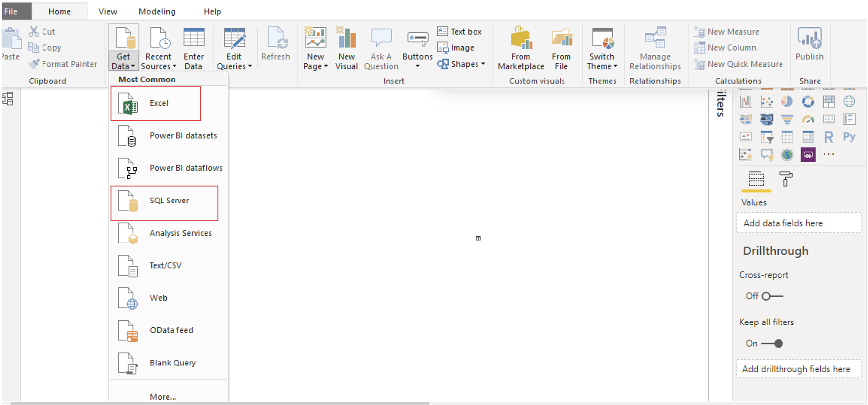
Task: Import custom visual From Marketplace
Action: click(521, 48)
